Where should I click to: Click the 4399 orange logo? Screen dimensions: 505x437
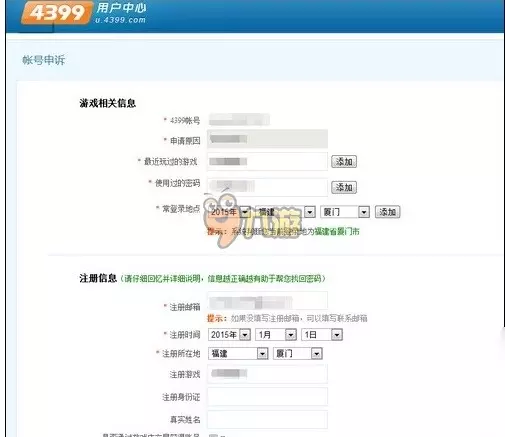pyautogui.click(x=56, y=12)
